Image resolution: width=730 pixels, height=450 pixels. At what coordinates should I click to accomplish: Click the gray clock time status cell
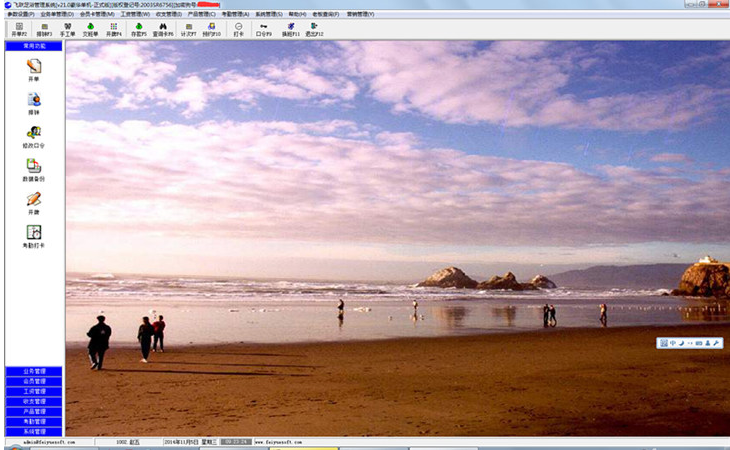click(236, 442)
